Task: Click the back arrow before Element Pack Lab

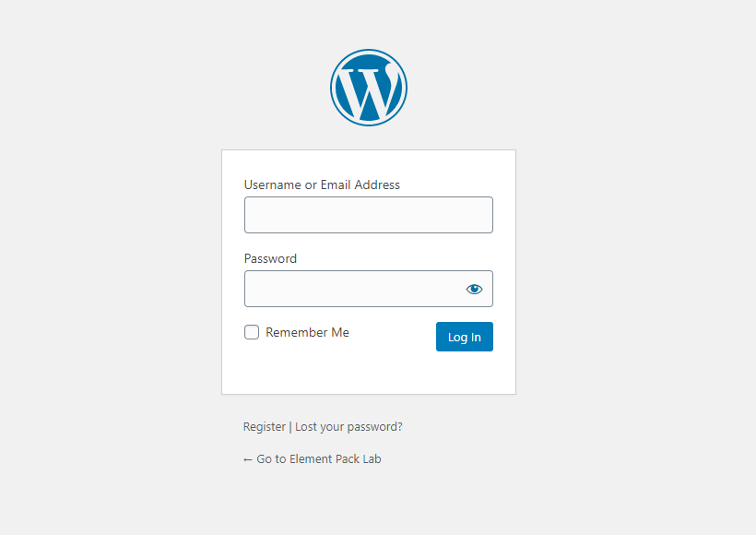Action: coord(248,459)
